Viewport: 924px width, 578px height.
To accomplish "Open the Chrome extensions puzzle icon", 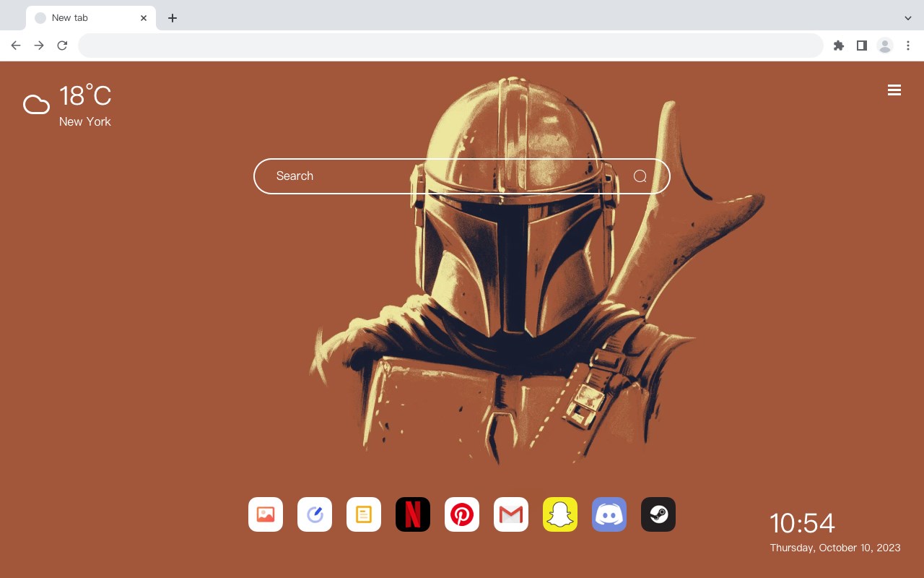I will click(x=839, y=46).
